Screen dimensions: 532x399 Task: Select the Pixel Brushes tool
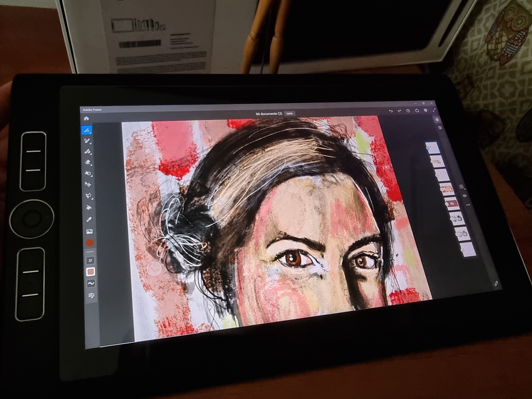(x=87, y=130)
